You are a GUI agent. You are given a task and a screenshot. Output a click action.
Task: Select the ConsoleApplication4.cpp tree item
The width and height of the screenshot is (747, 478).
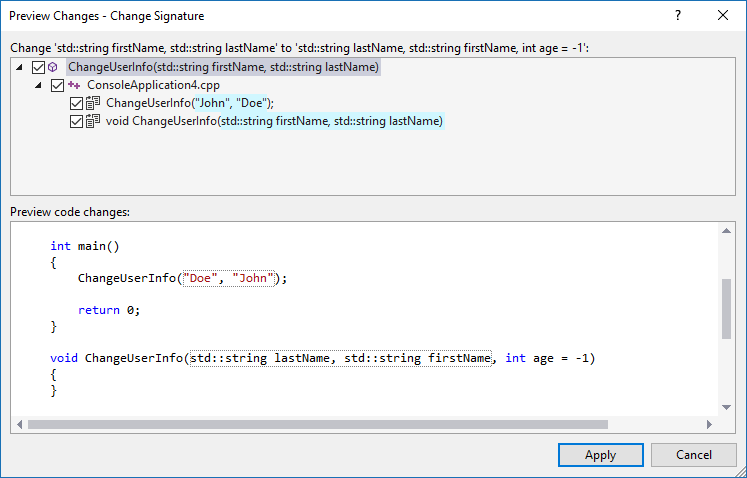(x=139, y=85)
